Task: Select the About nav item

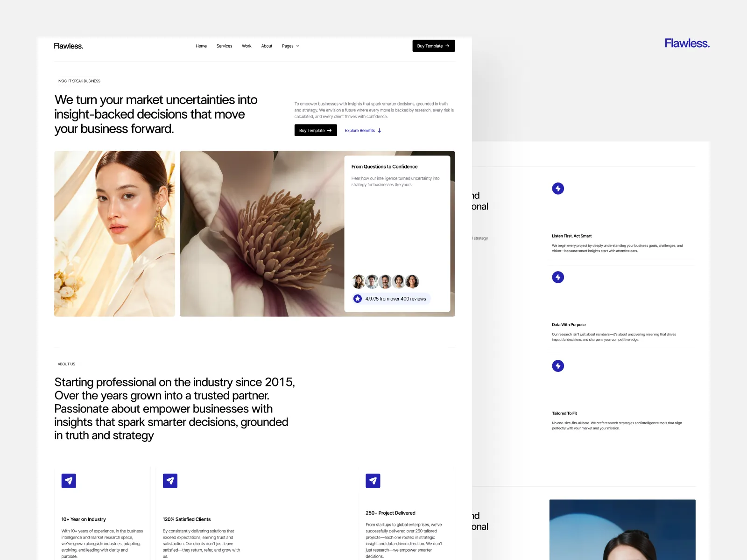Action: pos(267,46)
